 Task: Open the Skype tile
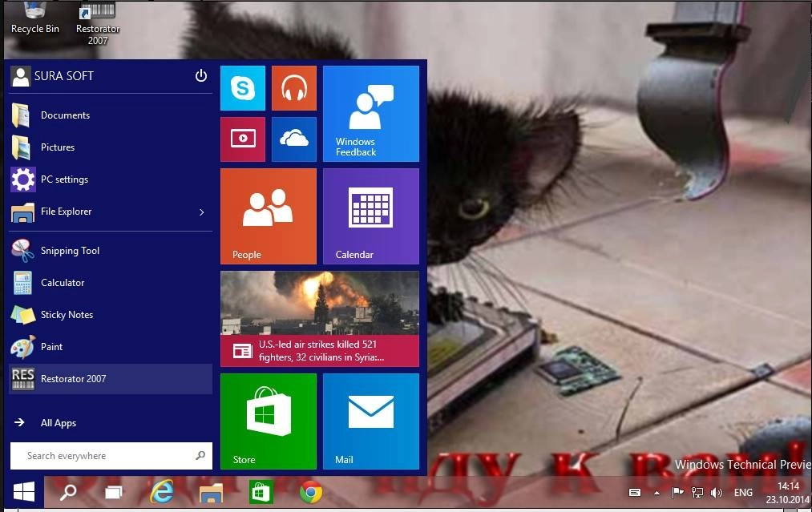click(x=242, y=88)
